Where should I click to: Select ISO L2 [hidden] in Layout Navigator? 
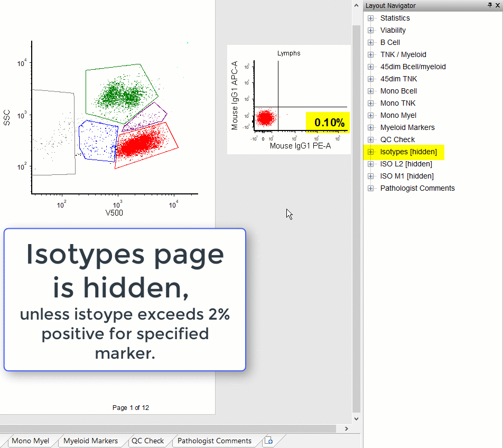coord(406,164)
